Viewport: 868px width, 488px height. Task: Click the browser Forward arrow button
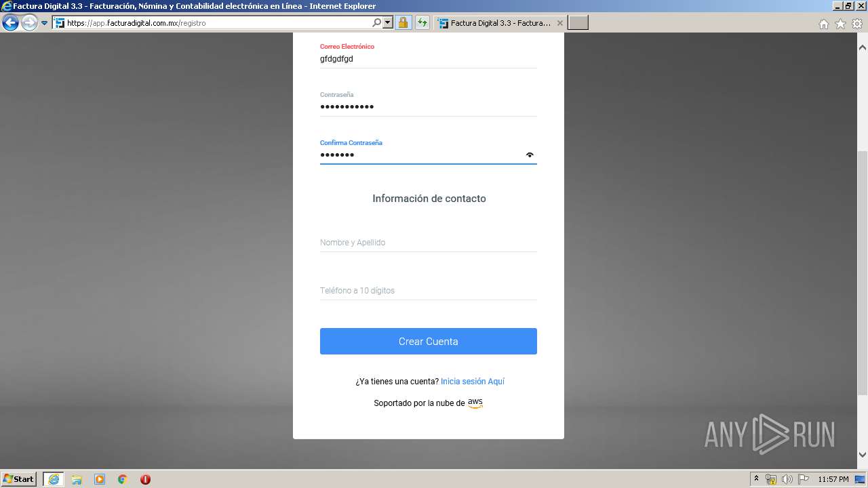coord(29,23)
